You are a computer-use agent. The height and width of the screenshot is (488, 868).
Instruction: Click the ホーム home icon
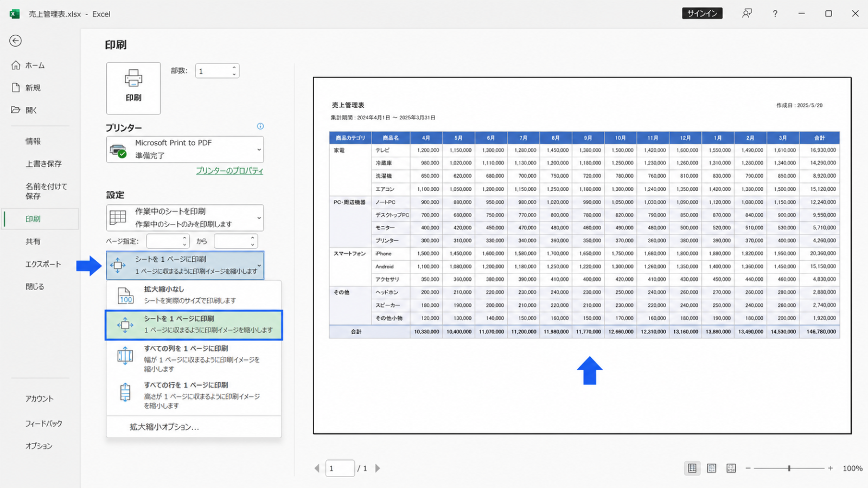click(x=16, y=65)
